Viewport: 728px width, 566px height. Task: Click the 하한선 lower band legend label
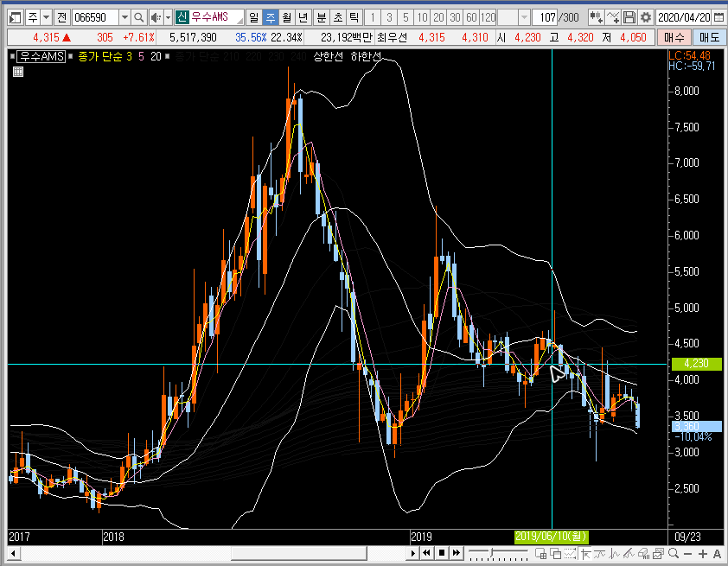pyautogui.click(x=366, y=56)
